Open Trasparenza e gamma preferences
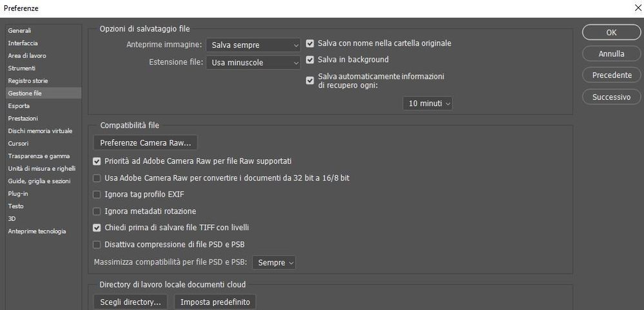Screen dimensions: 644x310 [43, 156]
